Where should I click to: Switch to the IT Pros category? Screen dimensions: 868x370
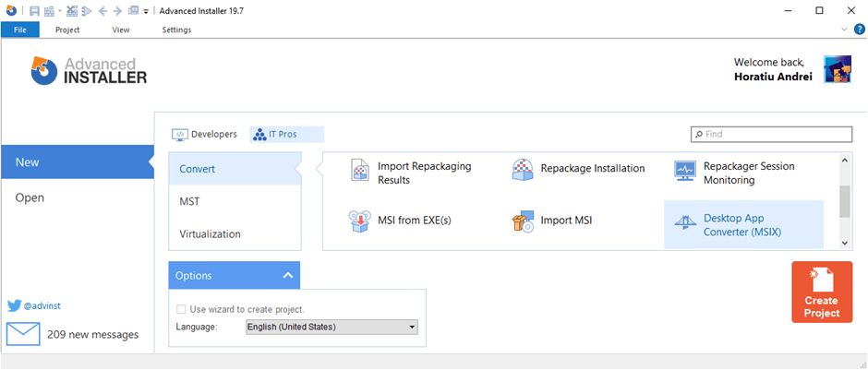(287, 135)
